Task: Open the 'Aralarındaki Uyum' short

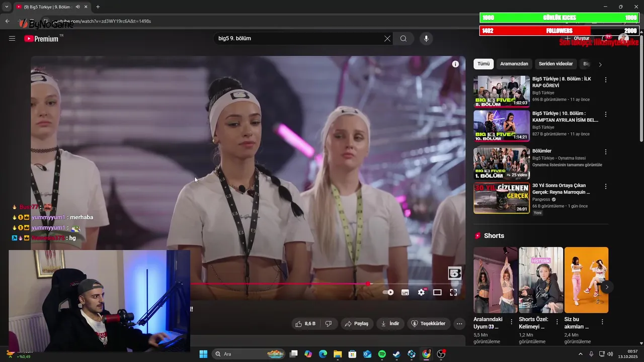Action: pyautogui.click(x=496, y=280)
